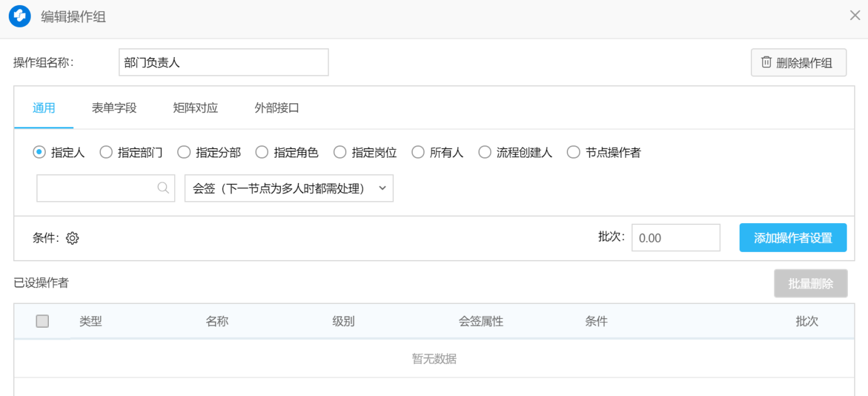868x396 pixels.
Task: Choose the 指定角色 radio option
Action: tap(262, 152)
